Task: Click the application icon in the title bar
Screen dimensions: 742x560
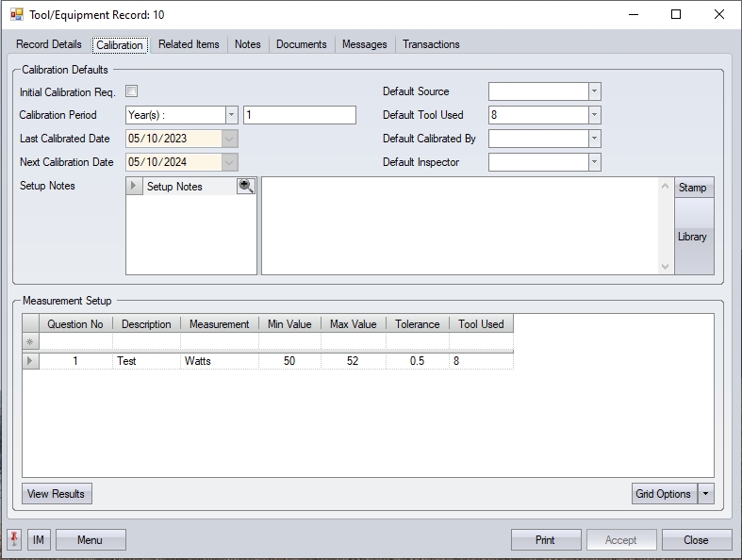Action: 16,15
